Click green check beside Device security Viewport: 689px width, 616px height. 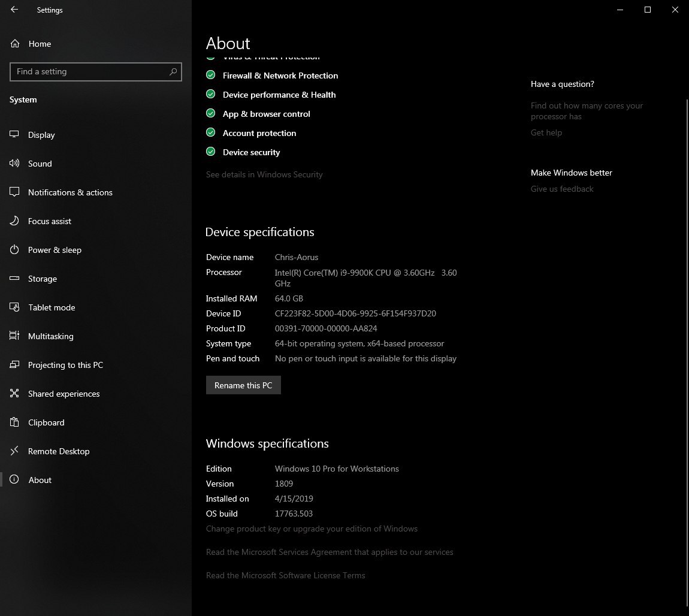(x=211, y=152)
